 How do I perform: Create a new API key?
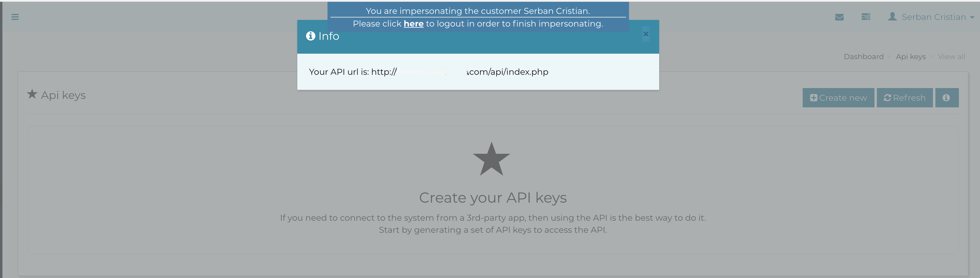click(x=838, y=98)
